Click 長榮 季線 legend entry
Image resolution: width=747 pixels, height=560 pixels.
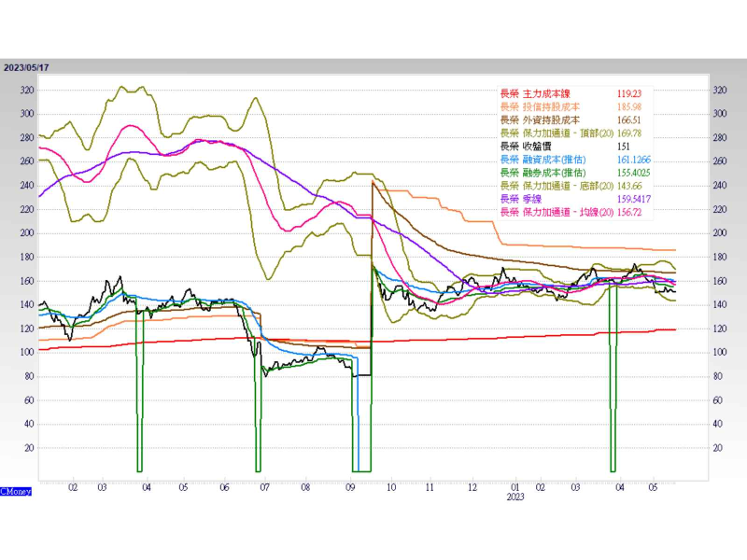click(521, 199)
